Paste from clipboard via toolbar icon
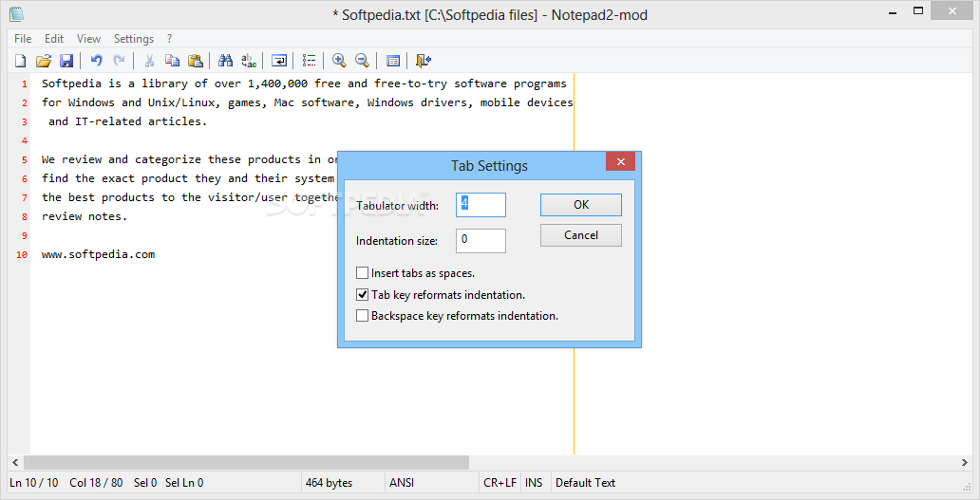 point(196,61)
